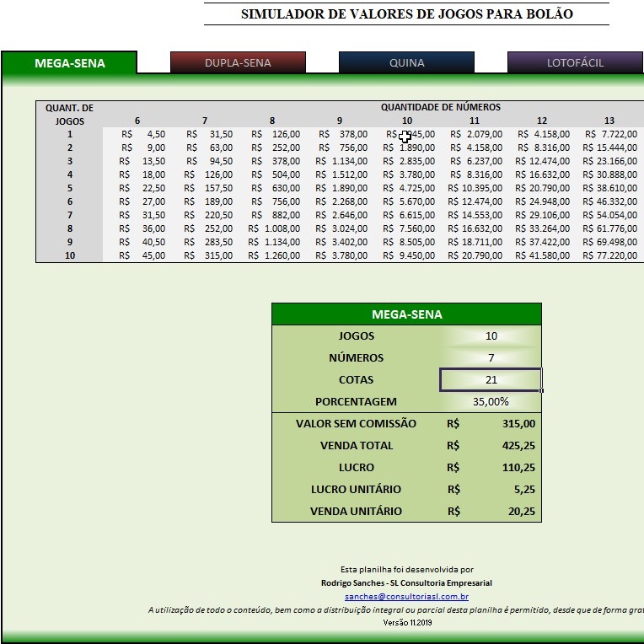
Task: Open the DUPLA-SENA tab
Action: point(238,63)
